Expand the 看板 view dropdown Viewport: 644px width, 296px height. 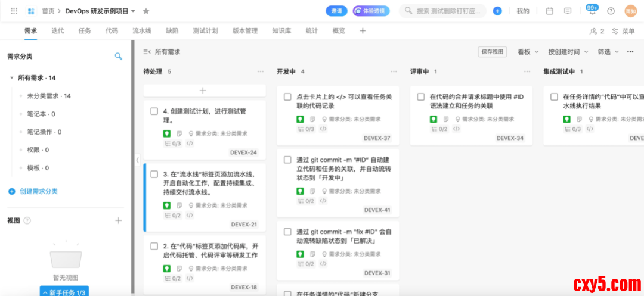coord(528,52)
